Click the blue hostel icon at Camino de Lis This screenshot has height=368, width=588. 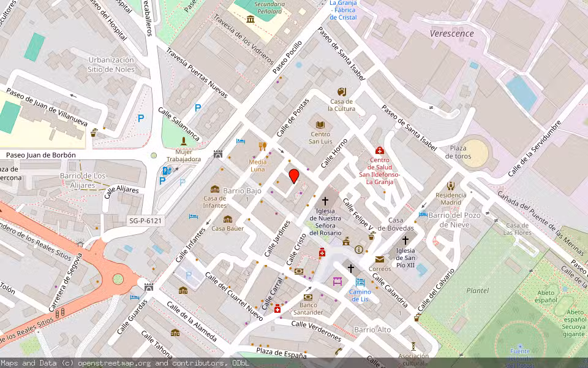tap(360, 282)
